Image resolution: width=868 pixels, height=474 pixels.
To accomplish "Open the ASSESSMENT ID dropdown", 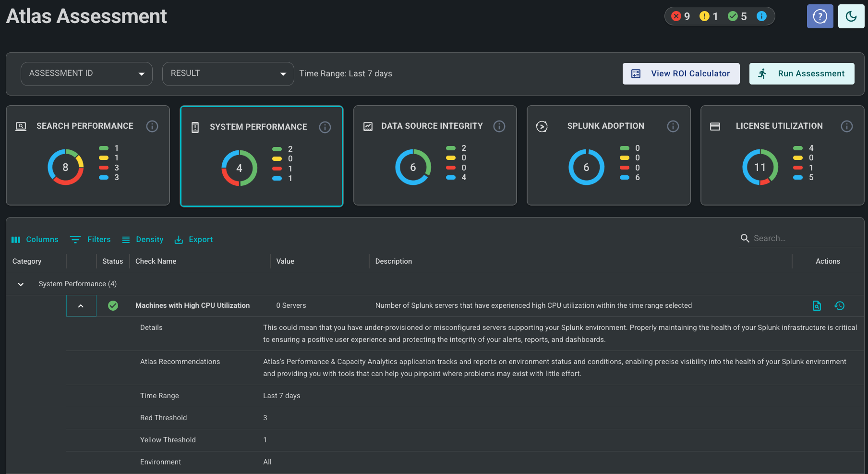I will point(86,73).
